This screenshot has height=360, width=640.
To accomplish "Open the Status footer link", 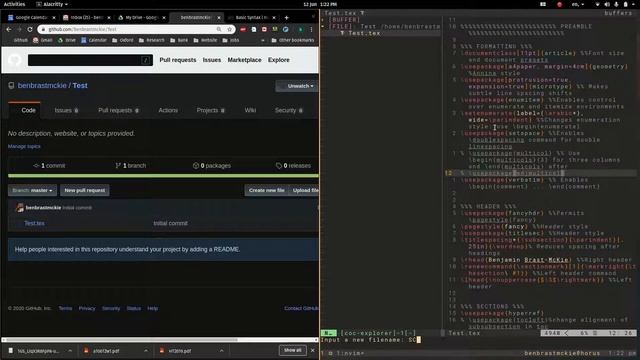I will 133,308.
